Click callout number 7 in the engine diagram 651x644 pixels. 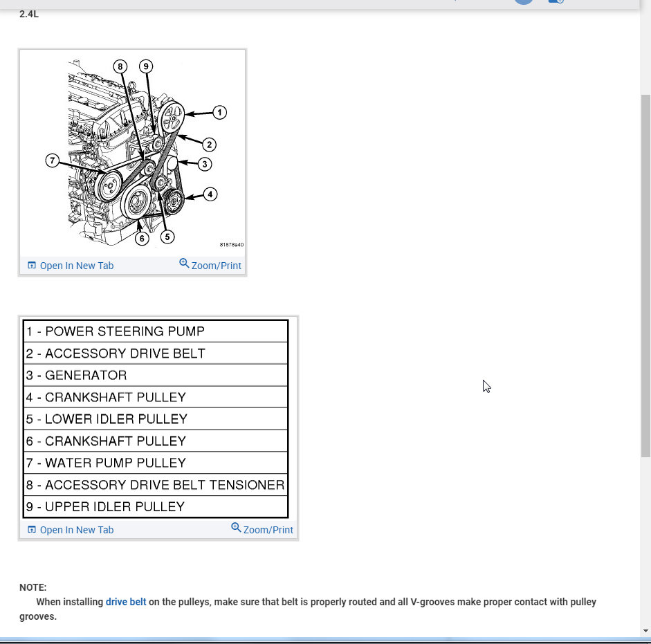(53, 160)
